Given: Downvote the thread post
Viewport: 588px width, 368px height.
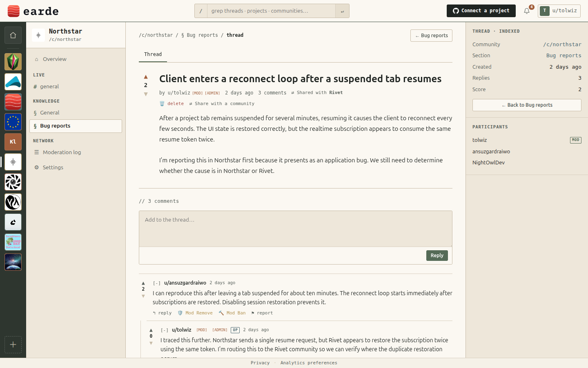Looking at the screenshot, I should coord(146,94).
